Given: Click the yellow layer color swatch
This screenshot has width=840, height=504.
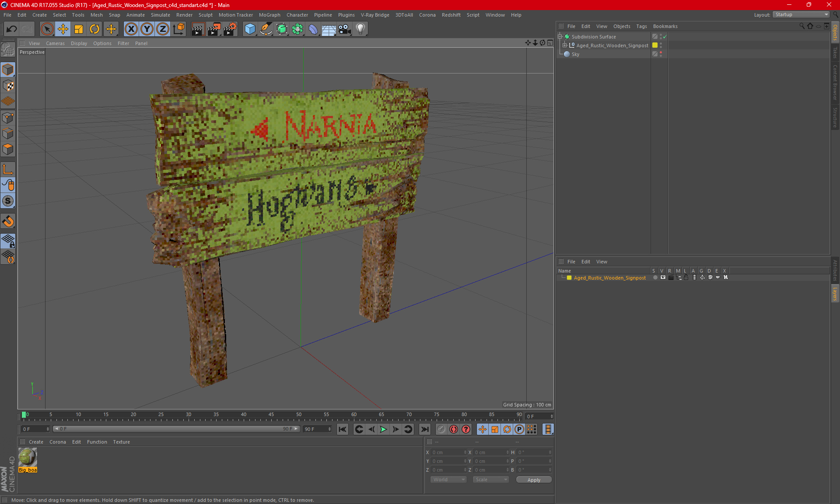Looking at the screenshot, I should click(569, 278).
